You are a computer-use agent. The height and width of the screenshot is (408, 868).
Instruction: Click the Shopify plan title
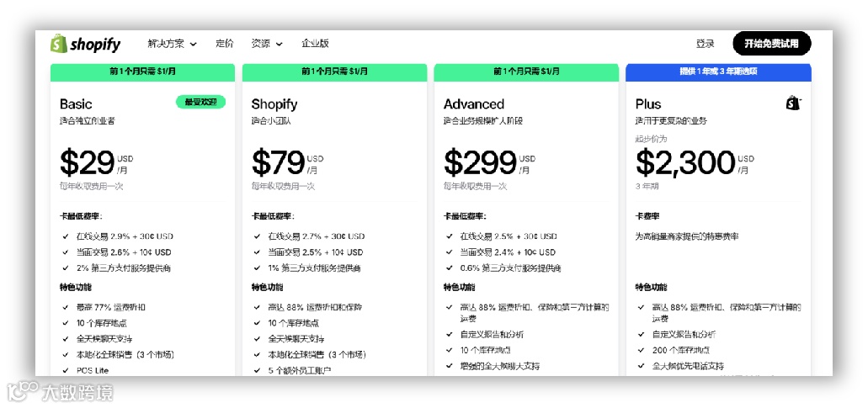[274, 104]
